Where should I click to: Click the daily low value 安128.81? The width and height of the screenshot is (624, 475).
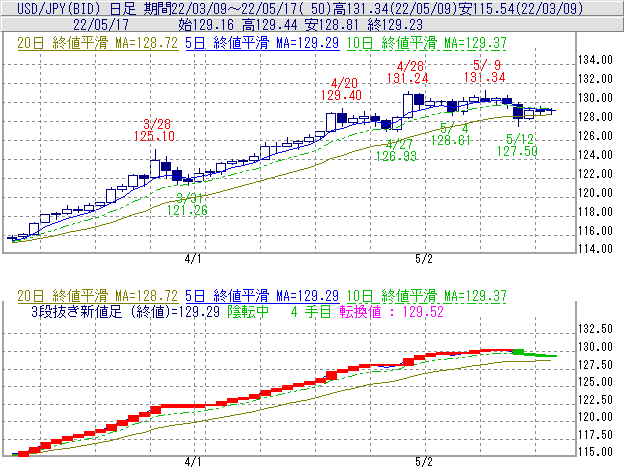pyautogui.click(x=332, y=25)
